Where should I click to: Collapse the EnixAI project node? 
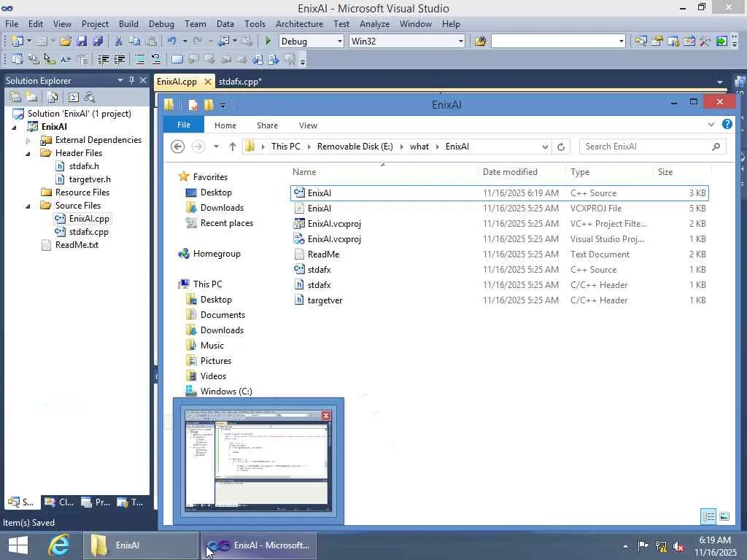tap(15, 127)
